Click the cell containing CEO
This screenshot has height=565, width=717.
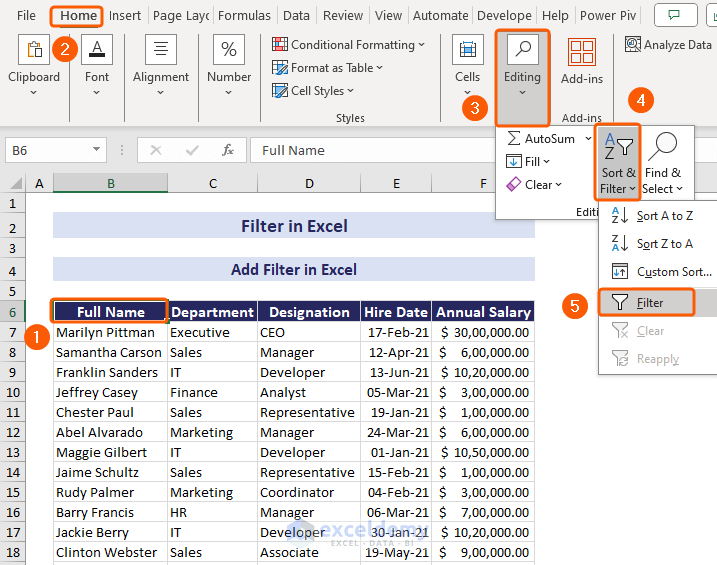309,332
